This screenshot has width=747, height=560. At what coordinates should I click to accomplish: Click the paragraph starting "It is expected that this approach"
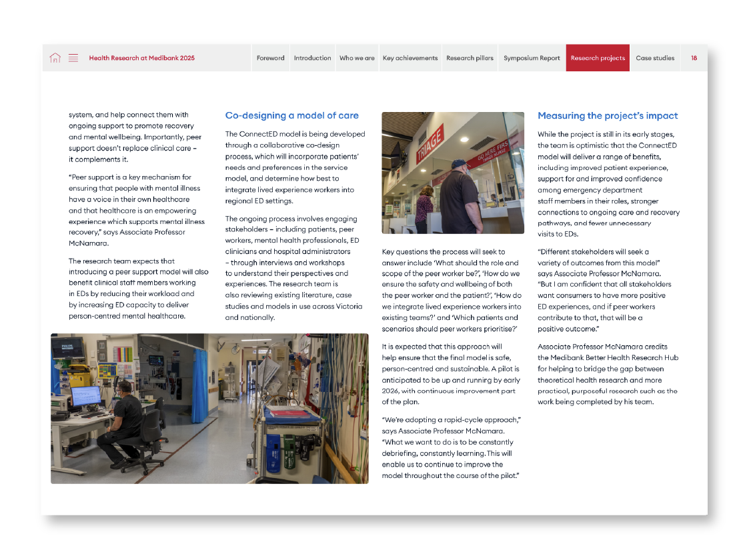451,374
